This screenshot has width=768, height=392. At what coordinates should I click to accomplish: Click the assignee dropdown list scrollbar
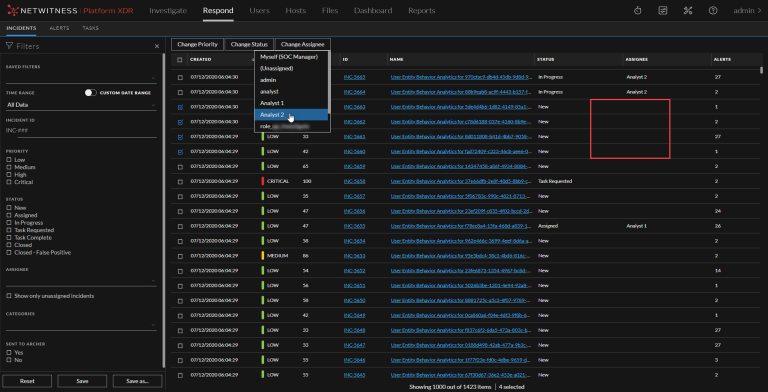(x=329, y=83)
